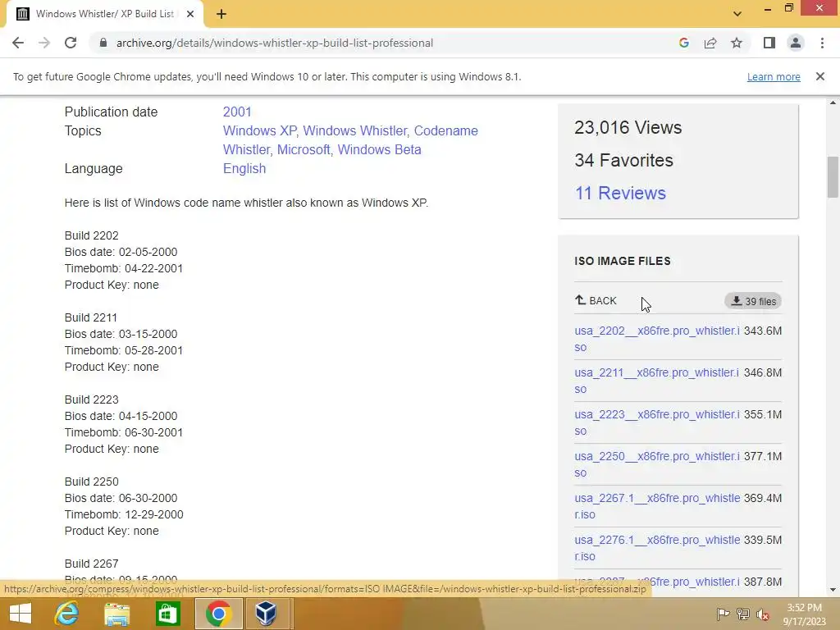Click 'Timebomb: 12-29-2000' text
840x630 pixels.
click(124, 514)
